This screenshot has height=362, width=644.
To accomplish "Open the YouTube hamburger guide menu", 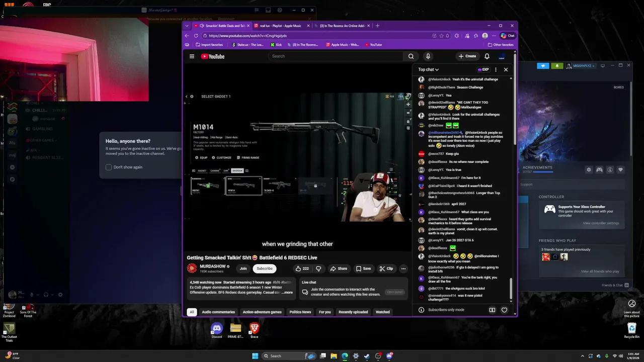I will (x=192, y=56).
